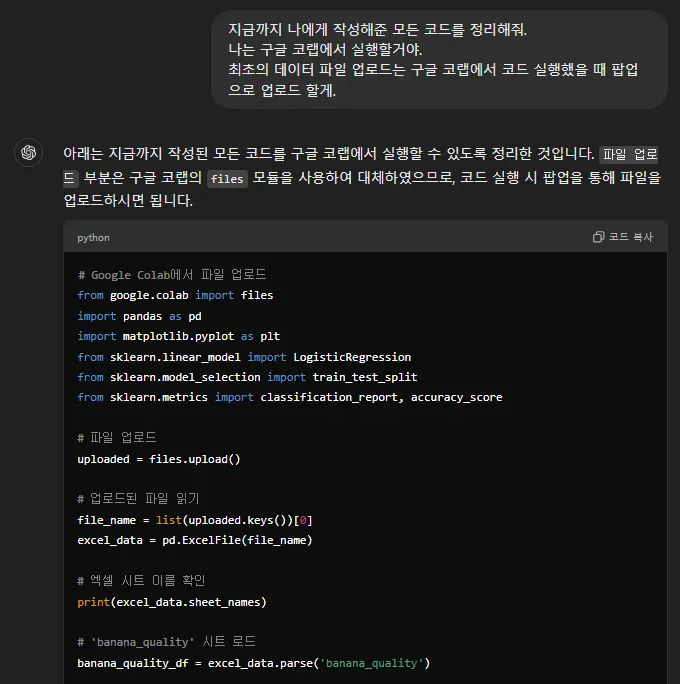Click the assistant sentence starting '아래는 지금까지'
Image resolution: width=680 pixels, height=684 pixels.
[x=329, y=154]
